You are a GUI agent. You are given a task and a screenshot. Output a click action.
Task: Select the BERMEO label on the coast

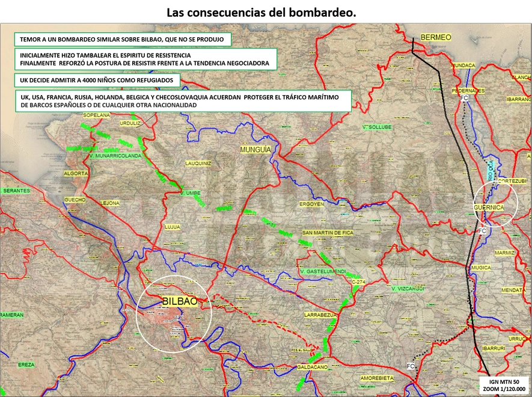coord(436,37)
